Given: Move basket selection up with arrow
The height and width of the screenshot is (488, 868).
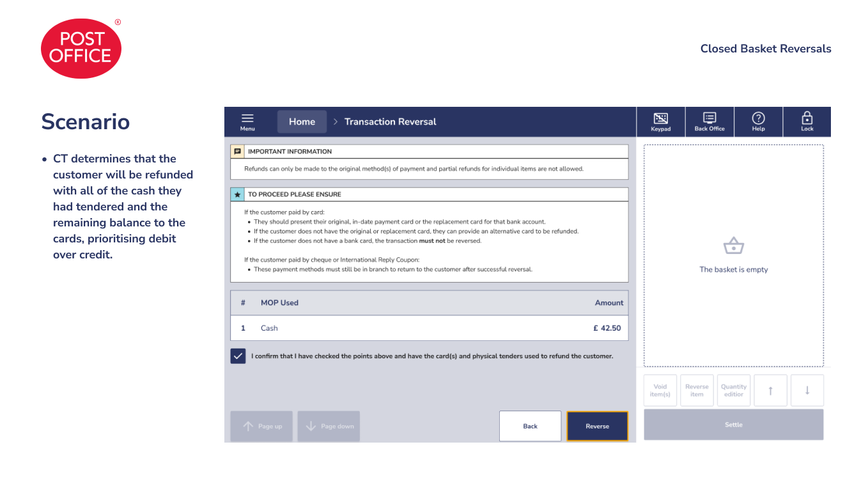Looking at the screenshot, I should (x=770, y=390).
